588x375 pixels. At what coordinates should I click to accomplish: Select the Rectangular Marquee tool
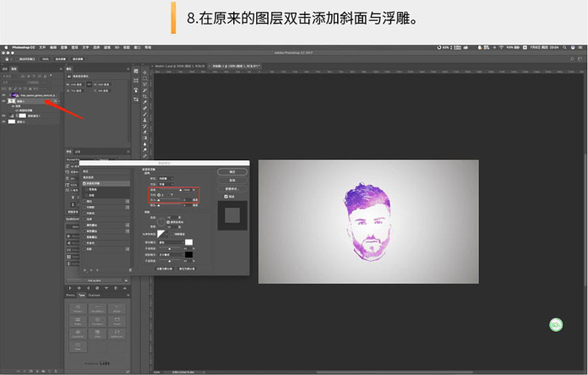(x=145, y=79)
